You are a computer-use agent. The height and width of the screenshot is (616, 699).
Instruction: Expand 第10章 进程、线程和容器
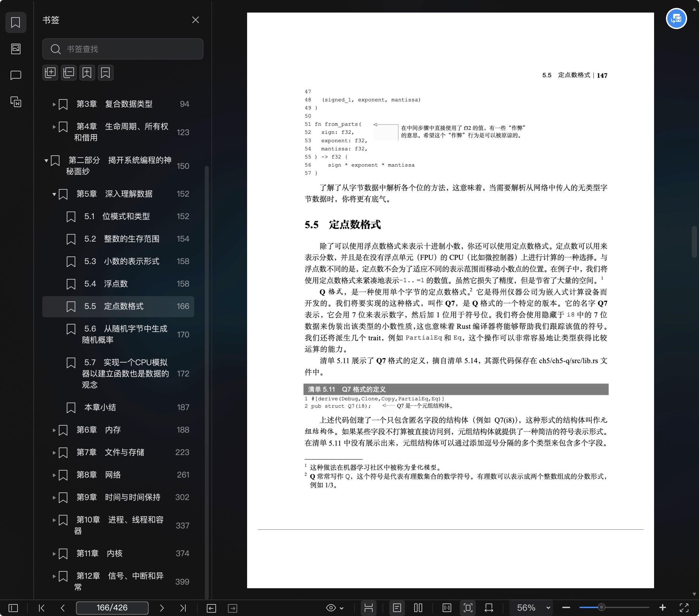tap(54, 520)
